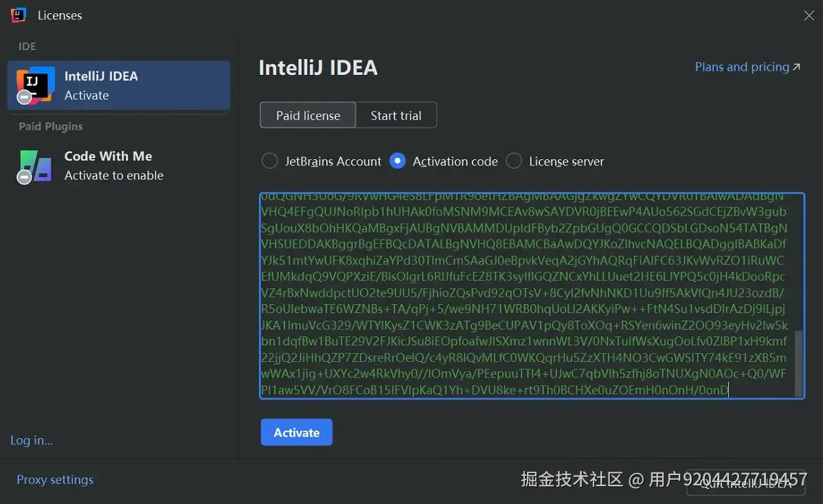Click the activation code area scrollbar thumb
The image size is (823, 504).
798,363
